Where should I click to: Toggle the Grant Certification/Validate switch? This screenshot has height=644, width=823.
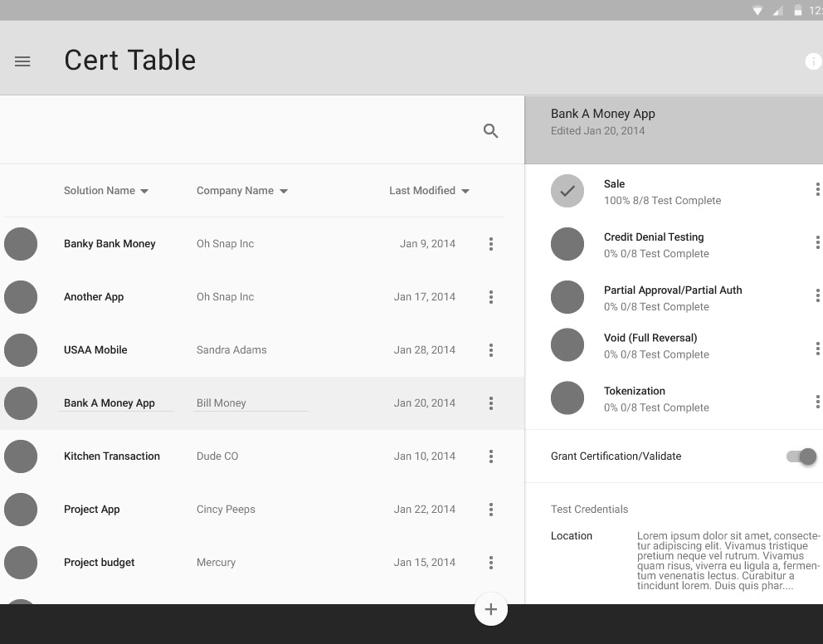(801, 456)
